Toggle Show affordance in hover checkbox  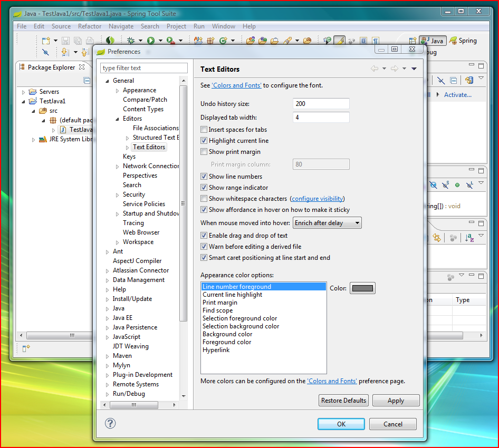[x=204, y=210]
